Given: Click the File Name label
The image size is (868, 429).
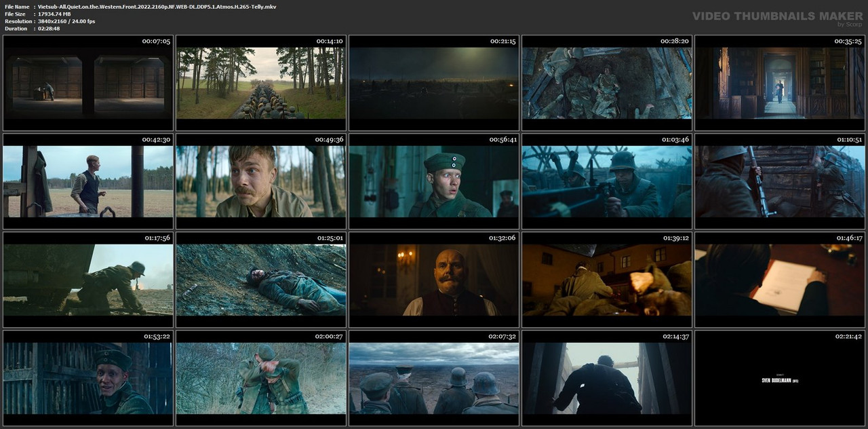Looking at the screenshot, I should (16, 6).
